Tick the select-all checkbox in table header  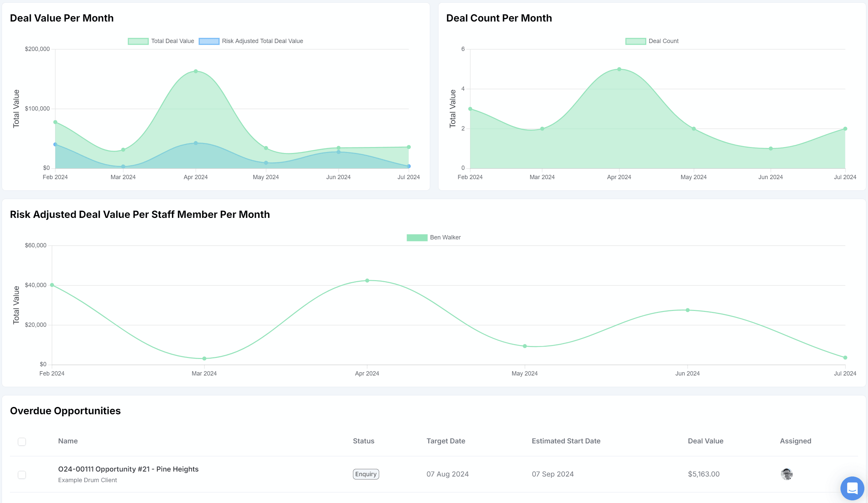click(x=22, y=441)
